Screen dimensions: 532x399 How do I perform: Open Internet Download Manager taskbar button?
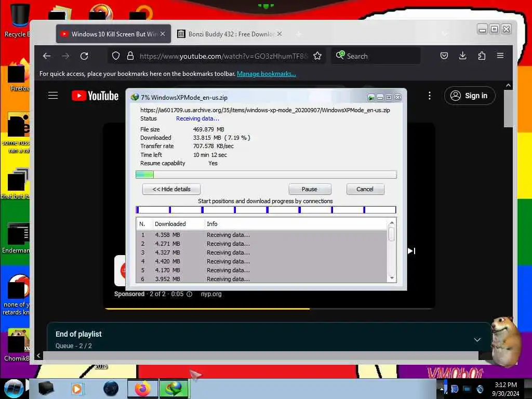coord(174,389)
